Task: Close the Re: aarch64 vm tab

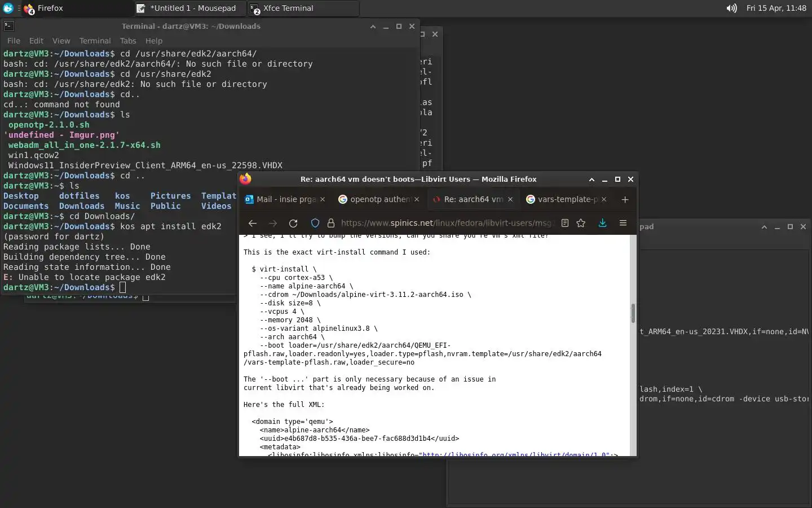Action: 510,199
